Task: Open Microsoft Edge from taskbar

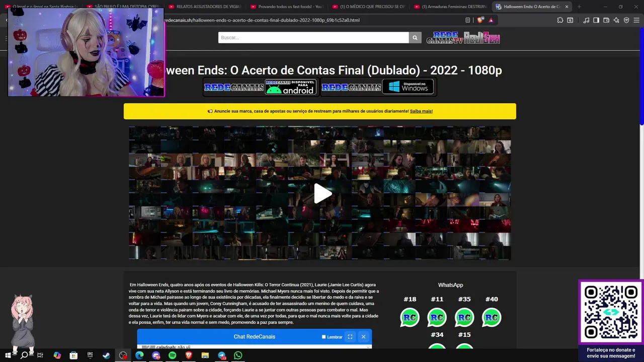Action: (x=139, y=355)
